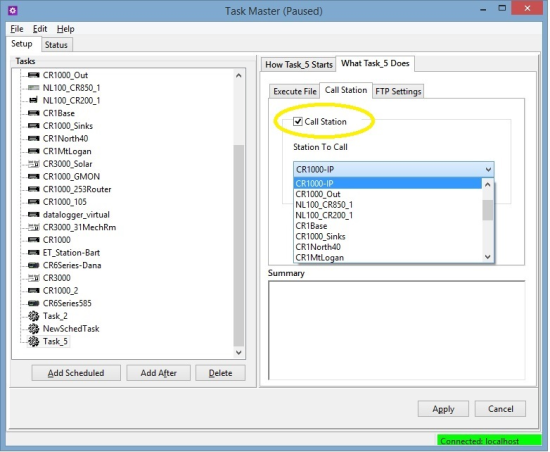Click the CR6Series585 datalogger icon
Screen dimensions: 550x452
[34, 303]
